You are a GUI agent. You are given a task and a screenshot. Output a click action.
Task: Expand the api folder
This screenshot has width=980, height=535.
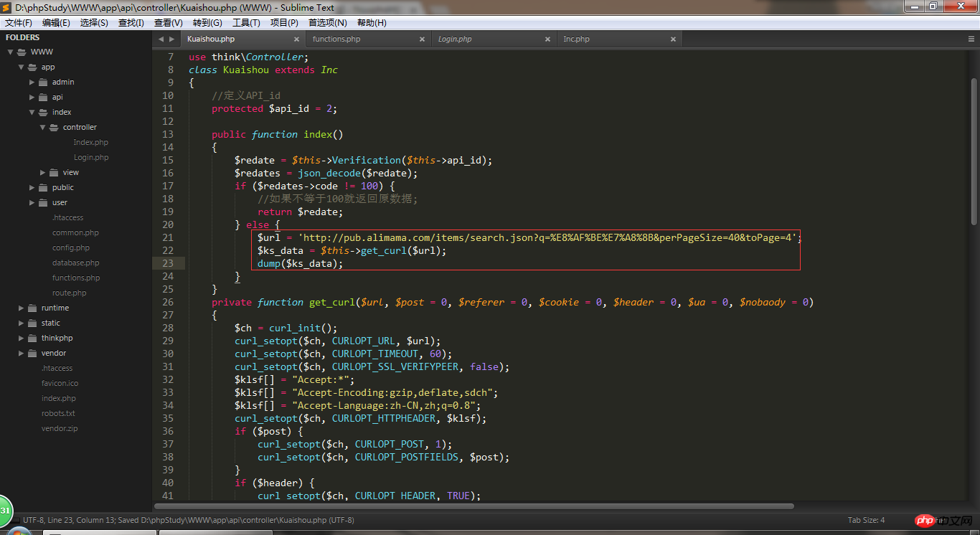(32, 98)
